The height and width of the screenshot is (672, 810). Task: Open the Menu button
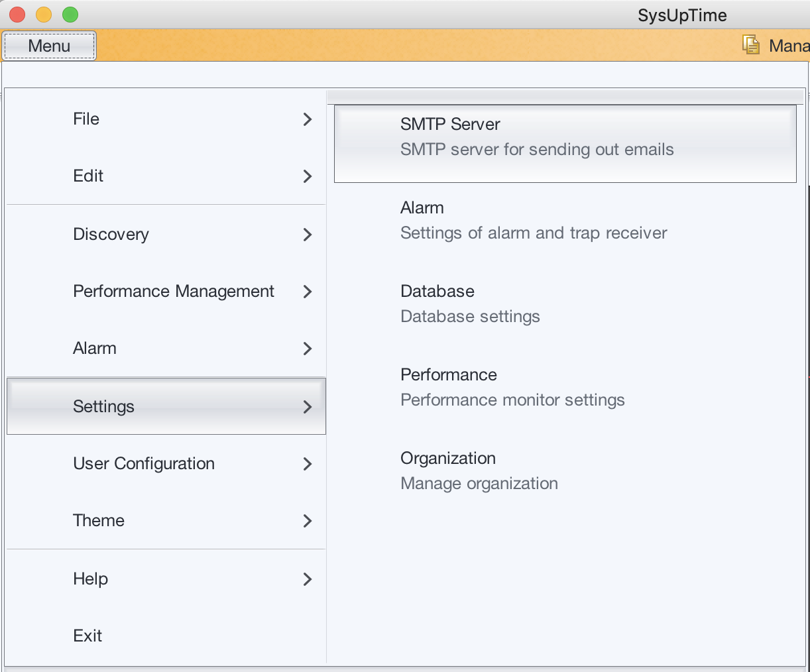(48, 45)
